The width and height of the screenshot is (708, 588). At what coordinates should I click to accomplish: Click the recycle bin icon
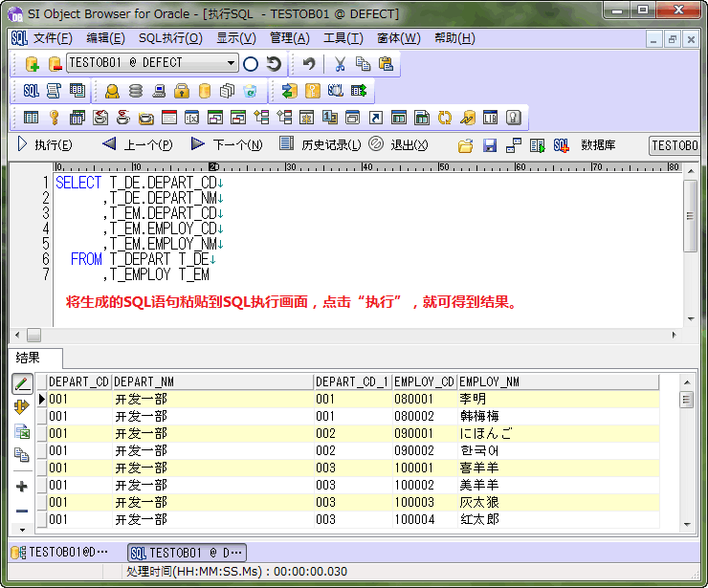[250, 91]
